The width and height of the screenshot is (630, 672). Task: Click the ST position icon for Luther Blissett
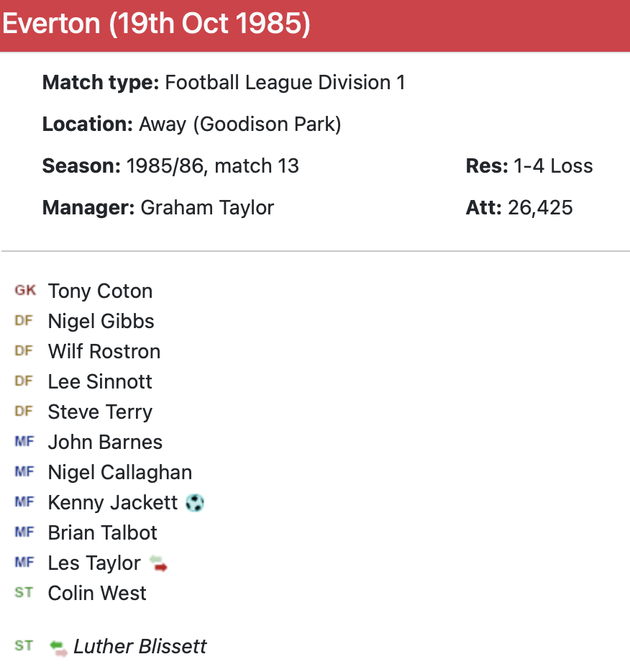coord(24,646)
